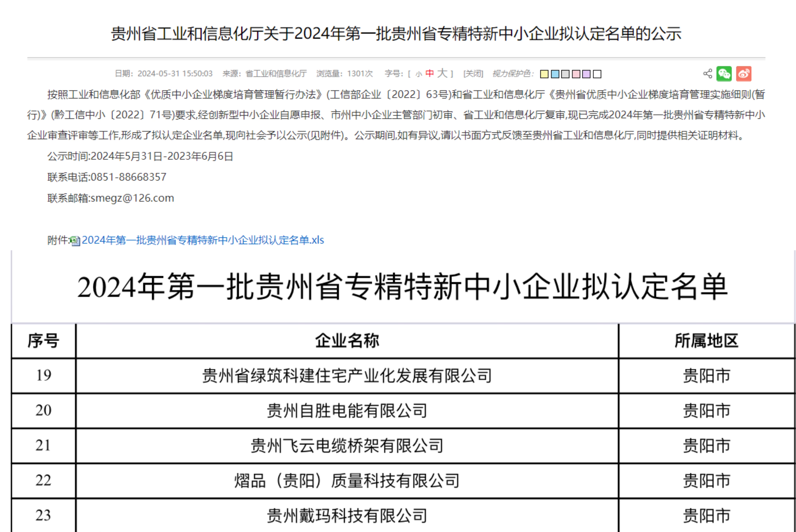Image resolution: width=796 pixels, height=532 pixels.
Task: Click the table title 2024年第一批贵州省专精特新中小企业拟认定名单
Action: pyautogui.click(x=403, y=287)
